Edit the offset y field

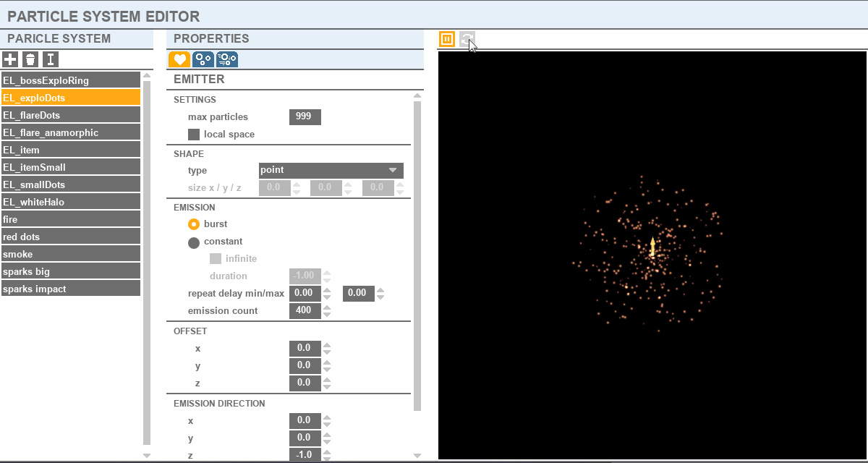[305, 365]
